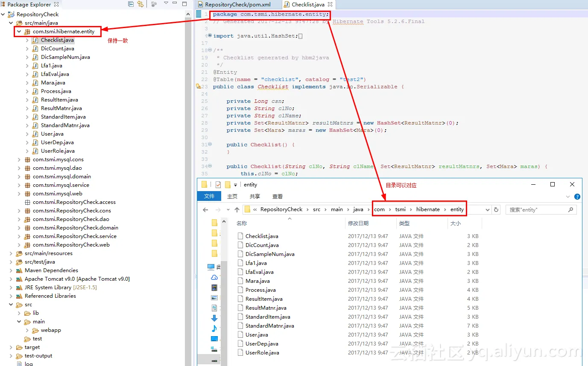Collapse the RepositoryCheck project node

point(3,15)
